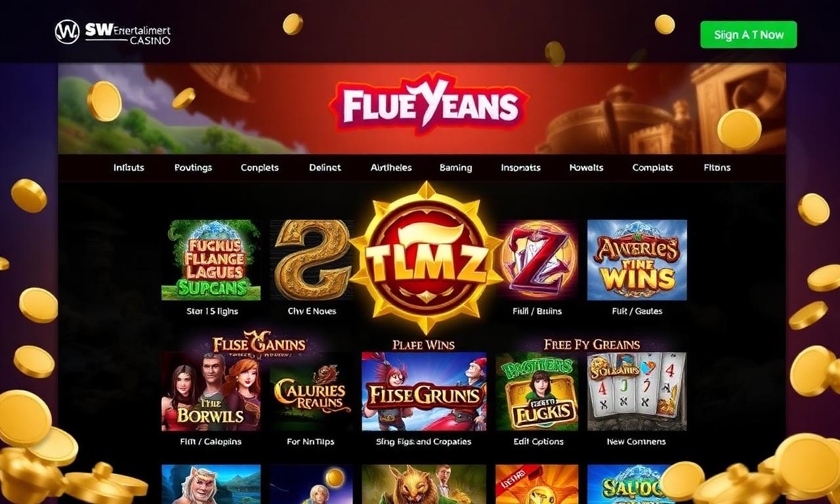The width and height of the screenshot is (840, 504).
Task: Click the Sign A T Now button
Action: point(748,35)
